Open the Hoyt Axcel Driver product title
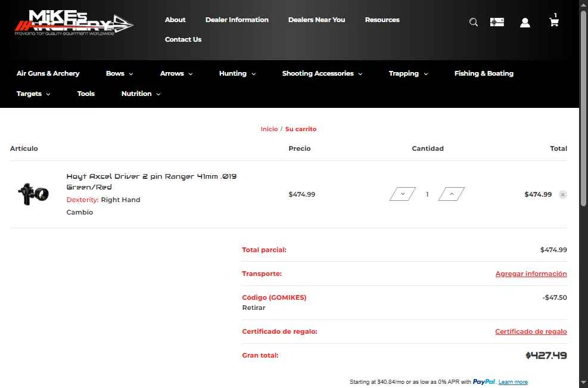The image size is (588, 388). pos(151,182)
